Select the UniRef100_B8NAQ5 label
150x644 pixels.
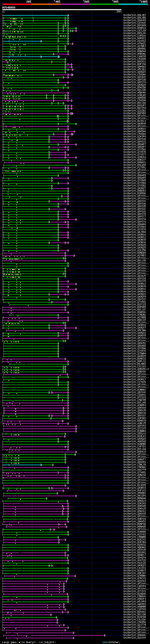(x=135, y=527)
